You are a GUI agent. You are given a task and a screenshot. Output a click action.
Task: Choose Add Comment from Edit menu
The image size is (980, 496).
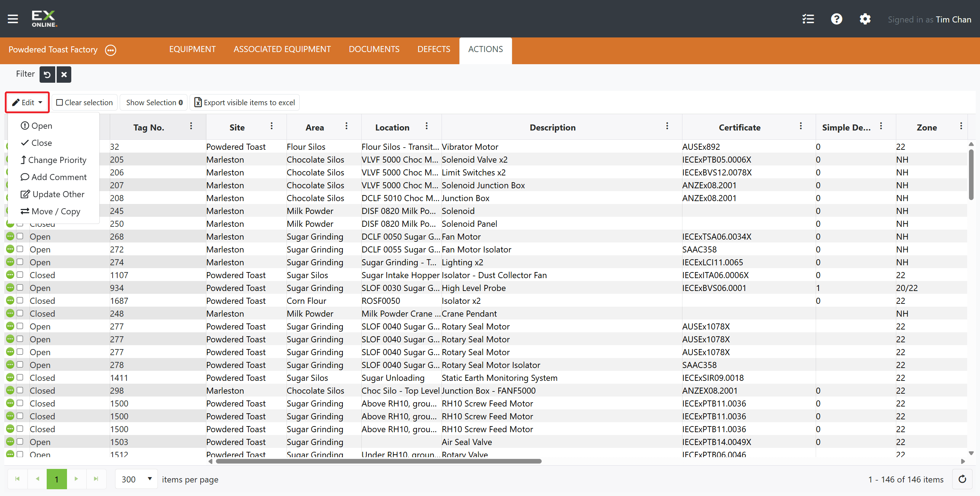click(53, 177)
